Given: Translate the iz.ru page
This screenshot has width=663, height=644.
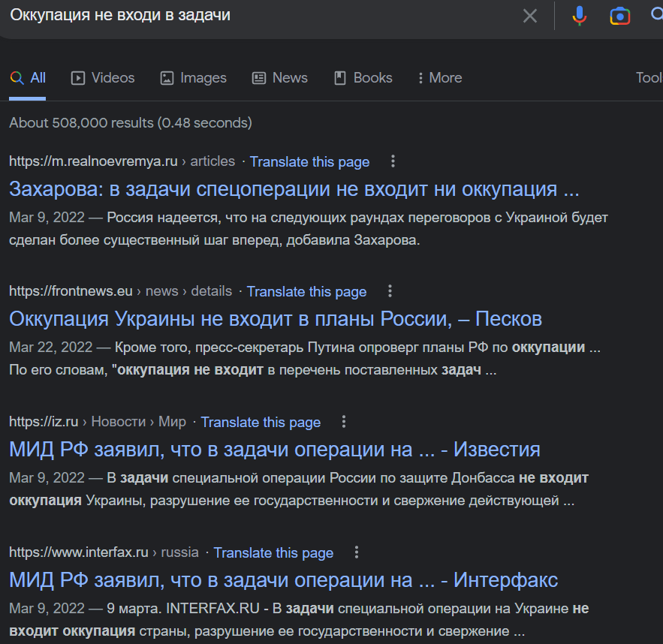Looking at the screenshot, I should tap(261, 422).
